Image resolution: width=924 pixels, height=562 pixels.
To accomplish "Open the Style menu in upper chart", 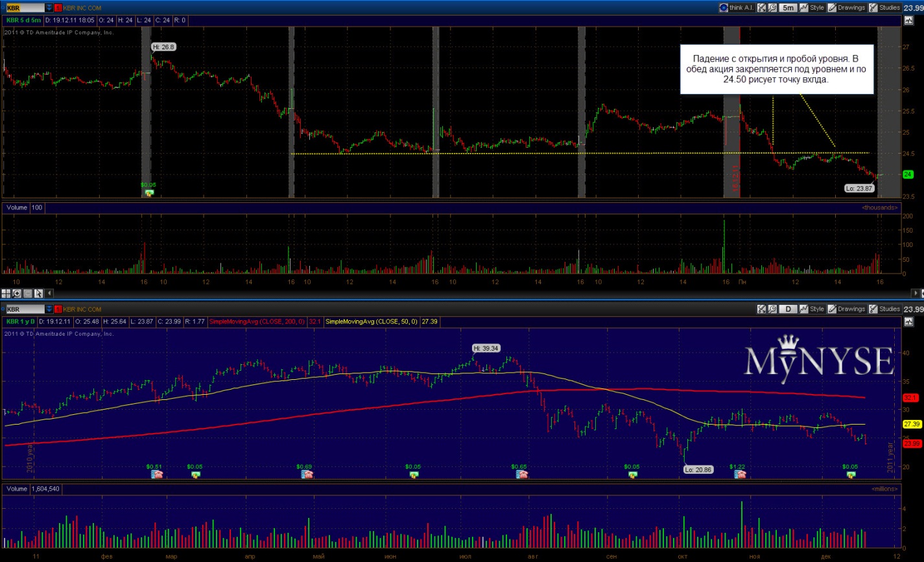I will tap(812, 8).
